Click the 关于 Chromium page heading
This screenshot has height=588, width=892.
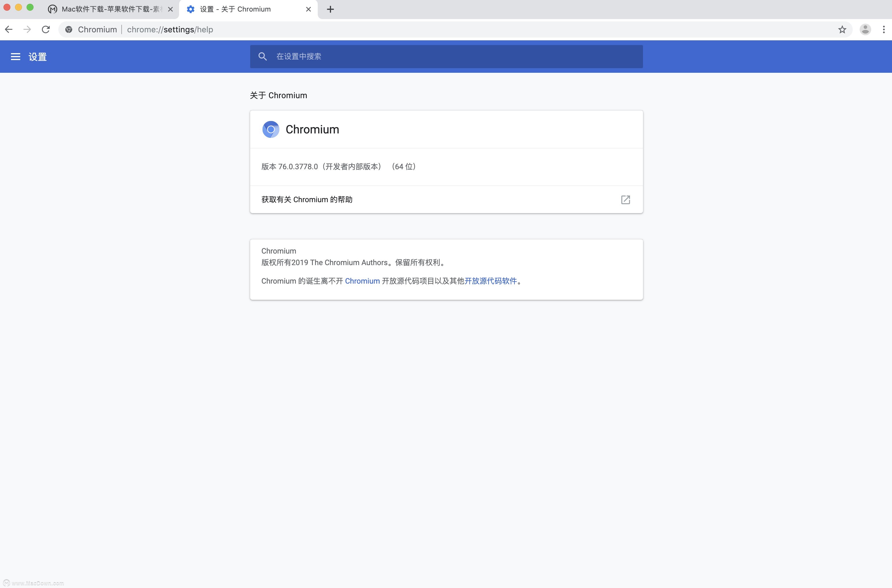[x=278, y=95]
